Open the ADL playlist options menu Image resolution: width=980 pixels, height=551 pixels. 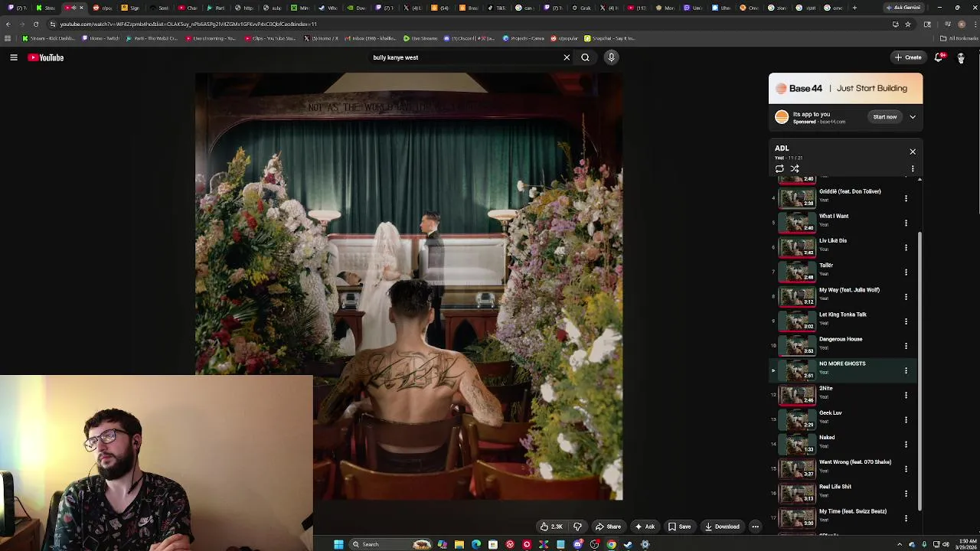click(913, 169)
